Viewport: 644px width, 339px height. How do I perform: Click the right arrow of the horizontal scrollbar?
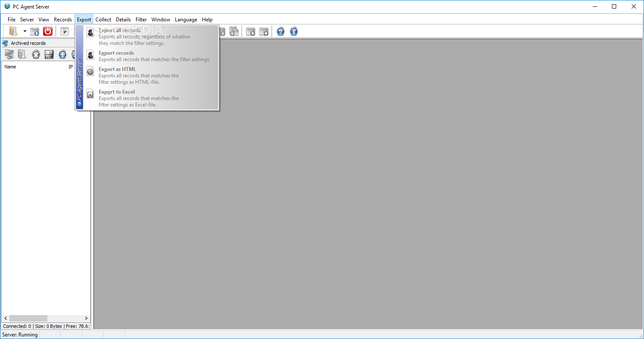[x=86, y=318]
